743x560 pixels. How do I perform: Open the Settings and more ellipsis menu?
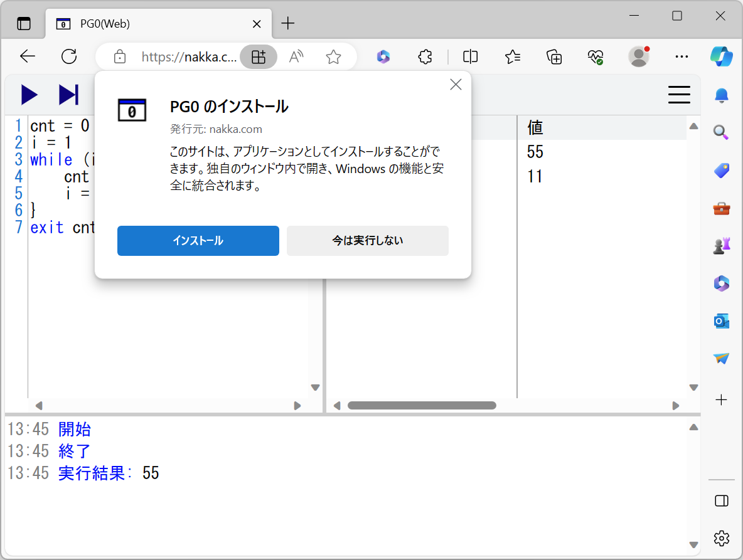tap(682, 56)
